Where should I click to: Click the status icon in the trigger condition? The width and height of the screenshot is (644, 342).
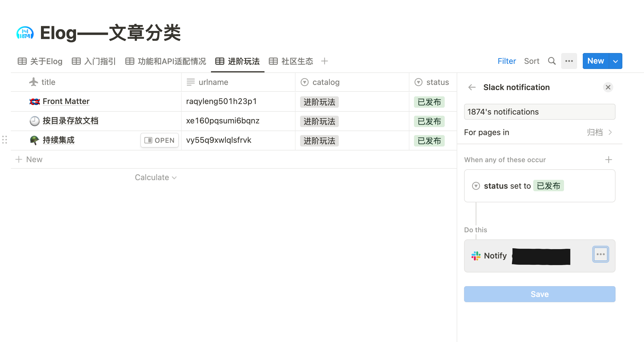476,186
